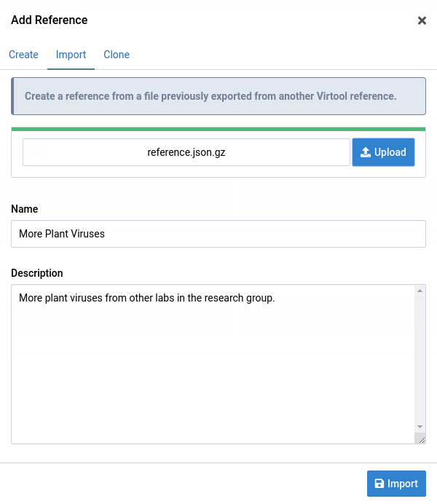Click the green upload progress bar
437x504 pixels.
(219, 129)
